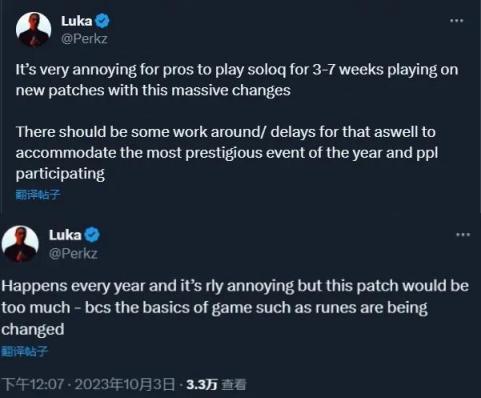Click the word "participating" ending the first tweet

60,174
